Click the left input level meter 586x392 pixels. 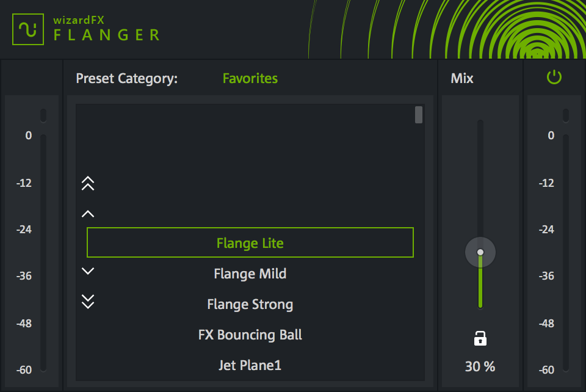43,250
